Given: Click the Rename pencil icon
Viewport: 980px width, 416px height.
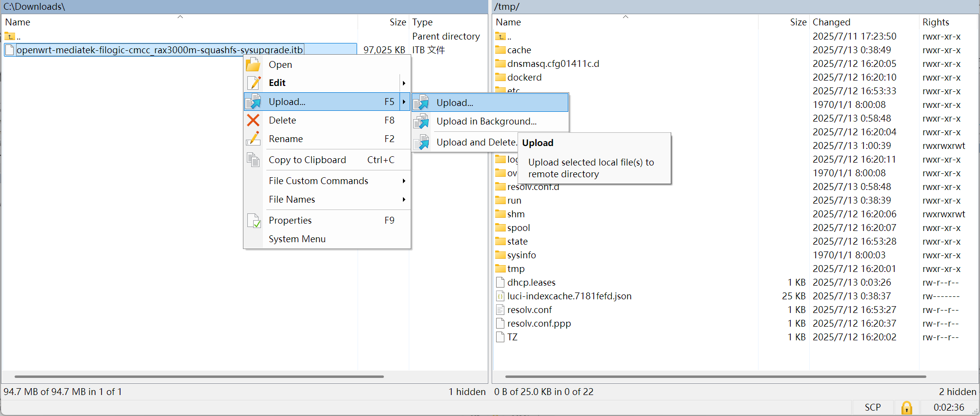Looking at the screenshot, I should click(253, 139).
